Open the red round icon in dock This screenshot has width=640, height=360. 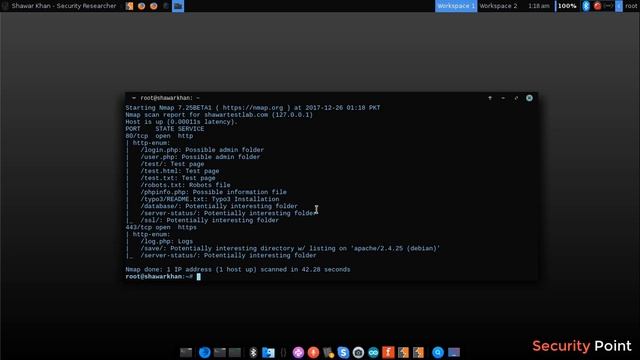[x=313, y=352]
